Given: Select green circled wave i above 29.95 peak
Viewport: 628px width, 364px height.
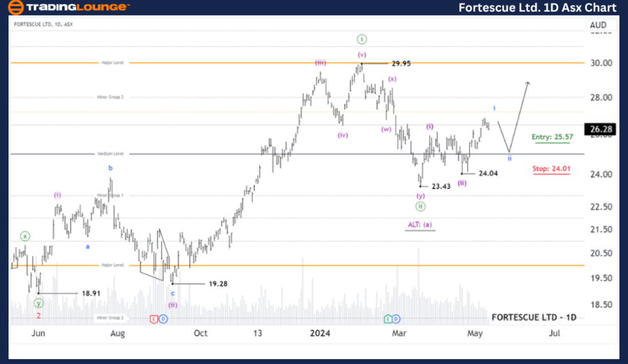Looking at the screenshot, I should click(361, 39).
